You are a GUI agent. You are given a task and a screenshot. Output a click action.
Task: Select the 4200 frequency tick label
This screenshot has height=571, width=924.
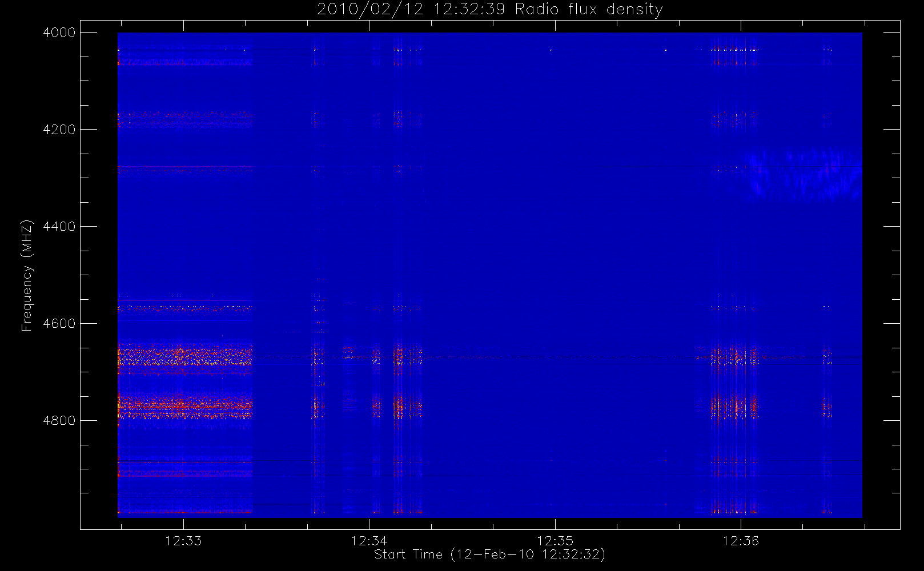coord(59,130)
